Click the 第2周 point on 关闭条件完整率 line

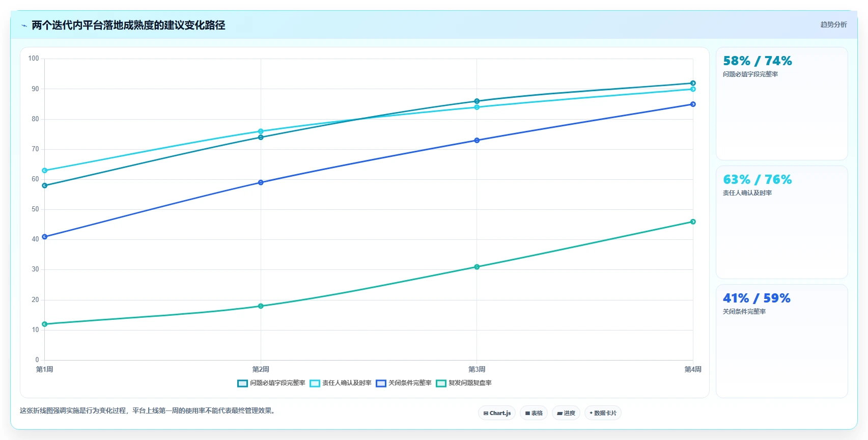(261, 182)
